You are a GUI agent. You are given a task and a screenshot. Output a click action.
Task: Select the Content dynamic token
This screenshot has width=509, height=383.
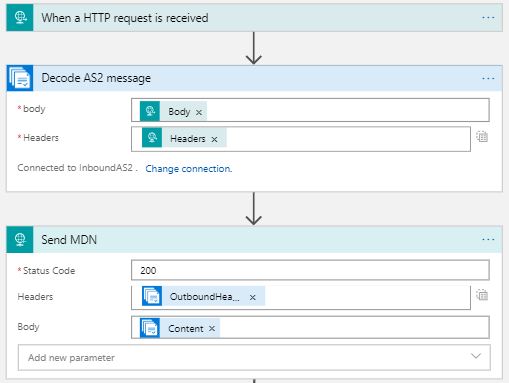(x=180, y=328)
